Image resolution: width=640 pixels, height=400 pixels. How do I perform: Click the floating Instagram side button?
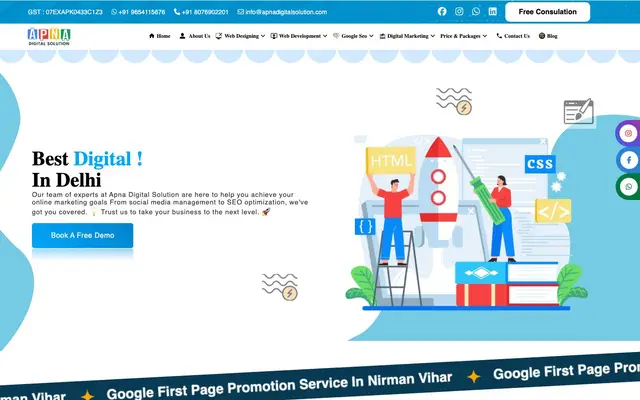(x=628, y=133)
